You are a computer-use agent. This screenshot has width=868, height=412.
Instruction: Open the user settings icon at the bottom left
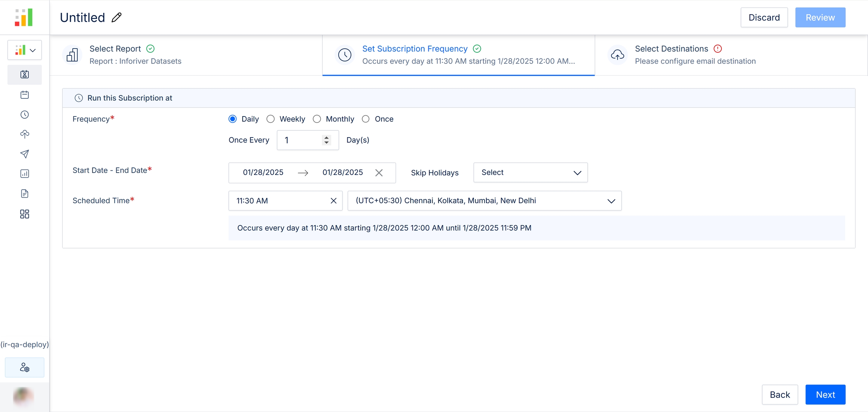point(24,368)
